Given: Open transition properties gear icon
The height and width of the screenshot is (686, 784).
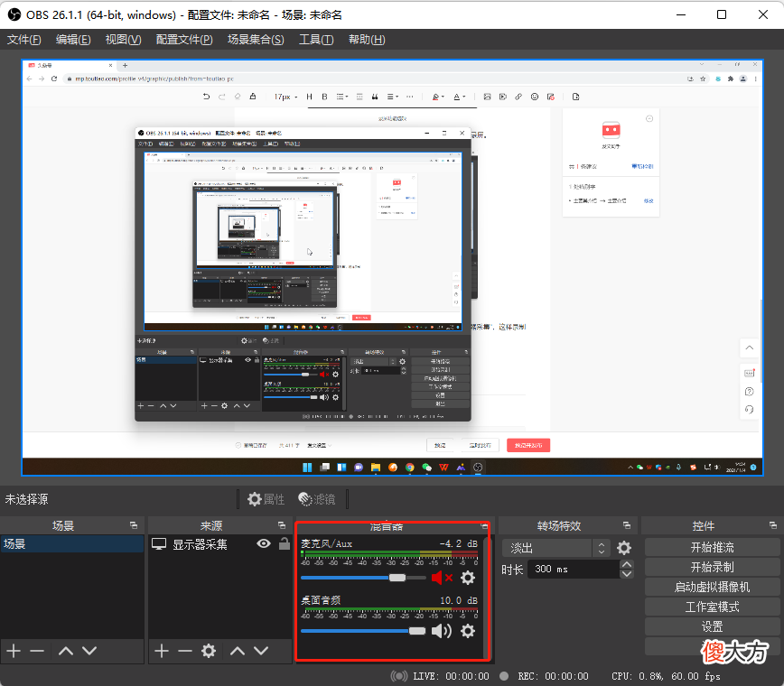Looking at the screenshot, I should point(623,548).
